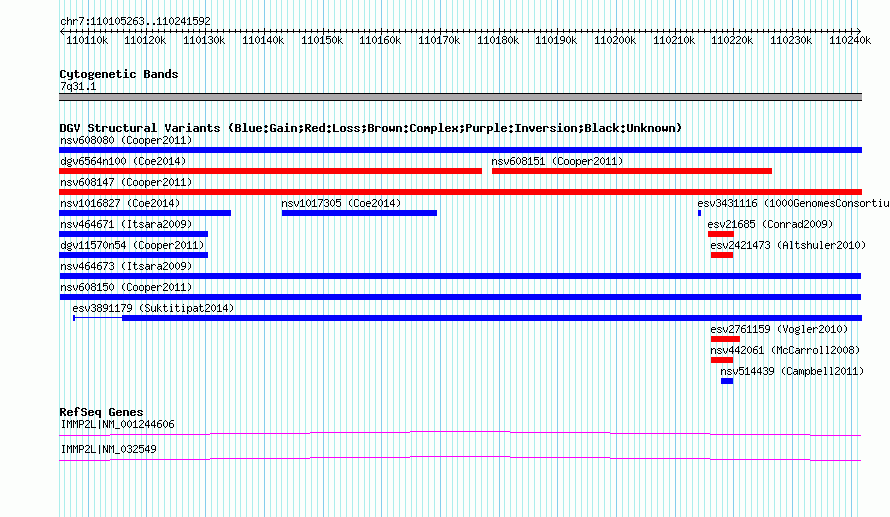Click the IMMP2L|NM_001244606 gene label
Screen dimensions: 890x517
[117, 424]
